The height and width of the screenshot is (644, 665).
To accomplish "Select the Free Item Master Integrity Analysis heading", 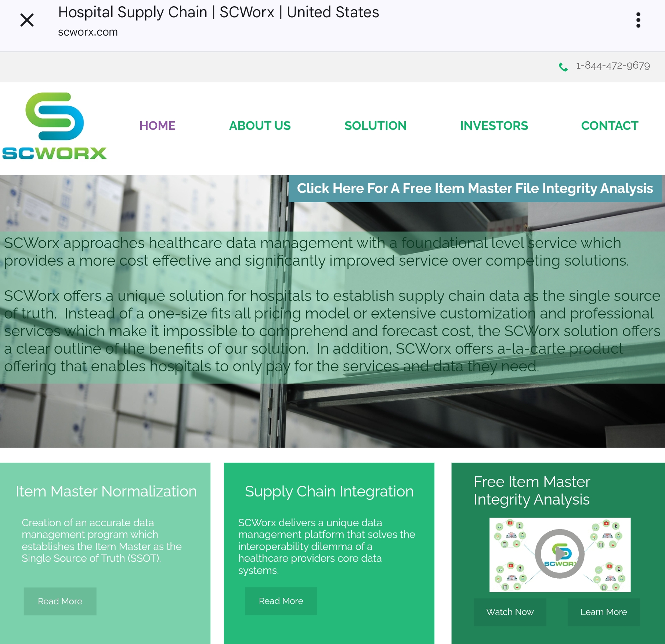I will coord(532,491).
